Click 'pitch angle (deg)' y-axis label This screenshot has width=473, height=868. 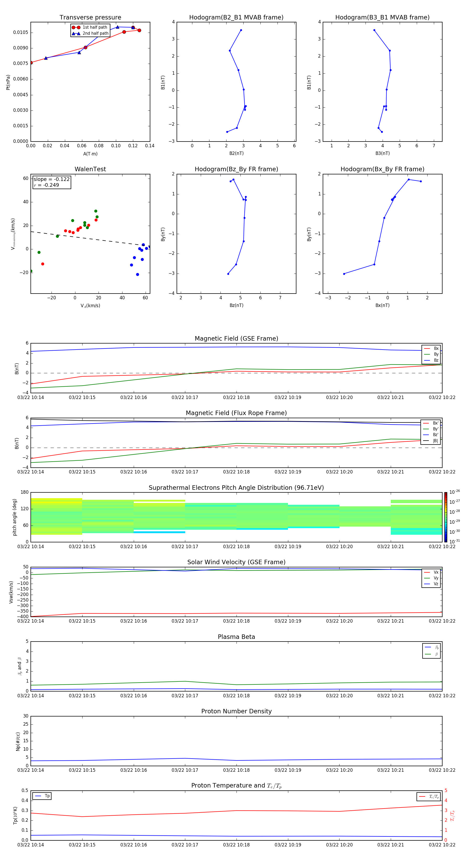tap(14, 517)
